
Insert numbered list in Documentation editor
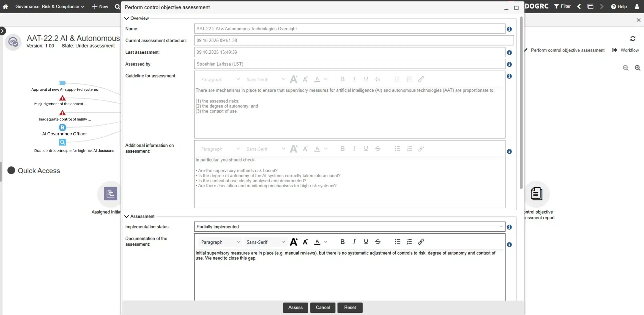point(409,242)
